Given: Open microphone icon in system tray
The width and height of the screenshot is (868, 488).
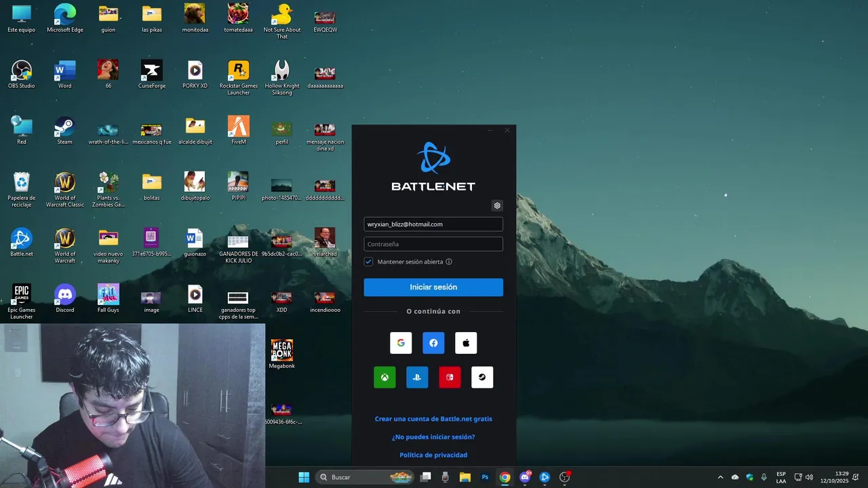Looking at the screenshot, I should [x=764, y=477].
